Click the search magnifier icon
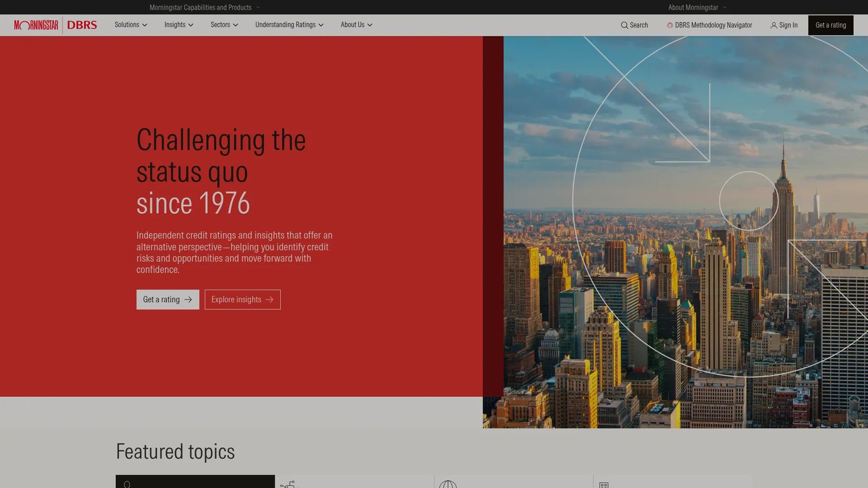The image size is (868, 488). (624, 25)
